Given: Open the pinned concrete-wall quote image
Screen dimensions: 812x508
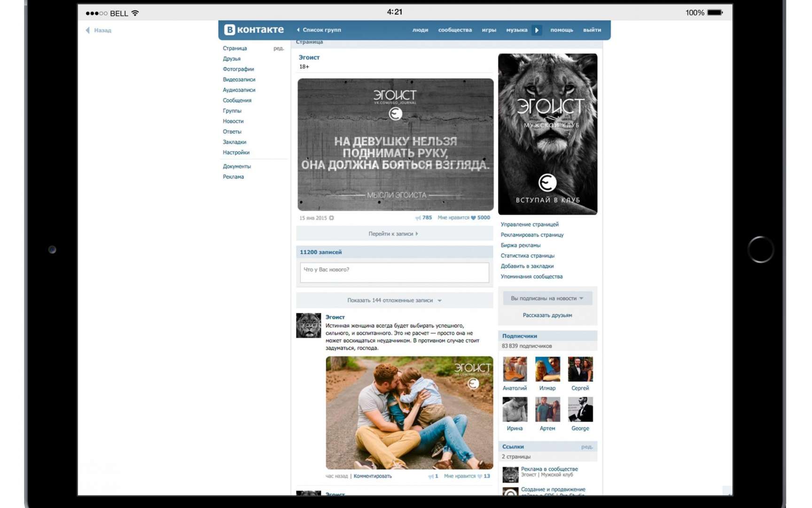Looking at the screenshot, I should [x=396, y=144].
